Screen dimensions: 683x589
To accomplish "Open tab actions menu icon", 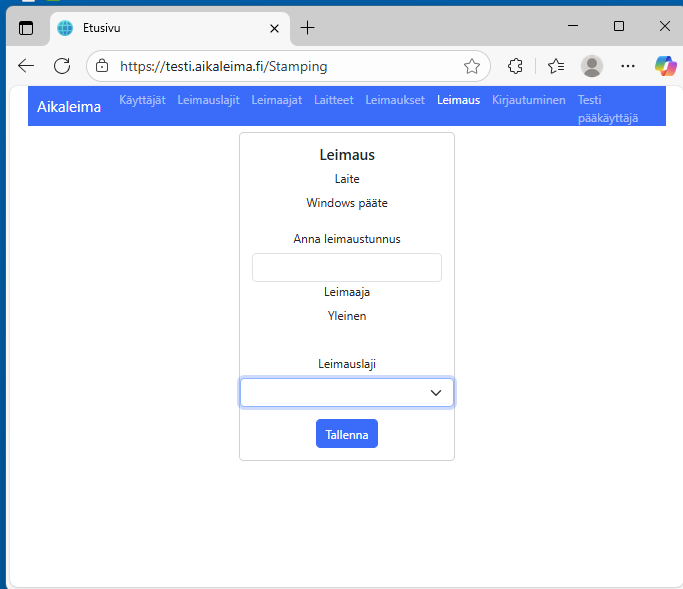I will [x=26, y=28].
